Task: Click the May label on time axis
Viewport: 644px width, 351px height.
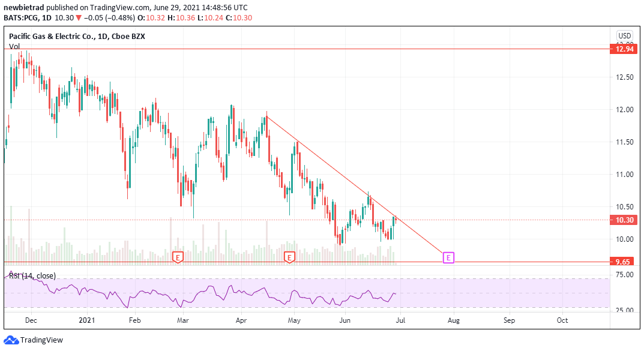Action: pos(294,320)
